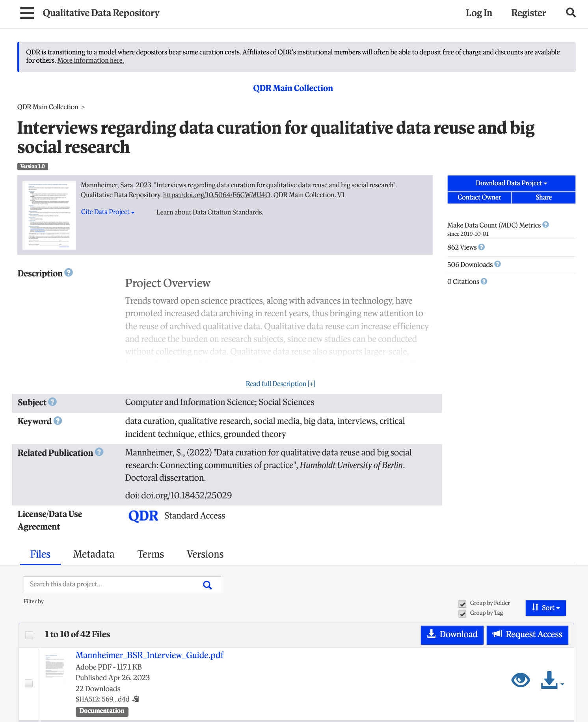This screenshot has height=722, width=588.
Task: Click the Log In menu item
Action: pos(479,13)
